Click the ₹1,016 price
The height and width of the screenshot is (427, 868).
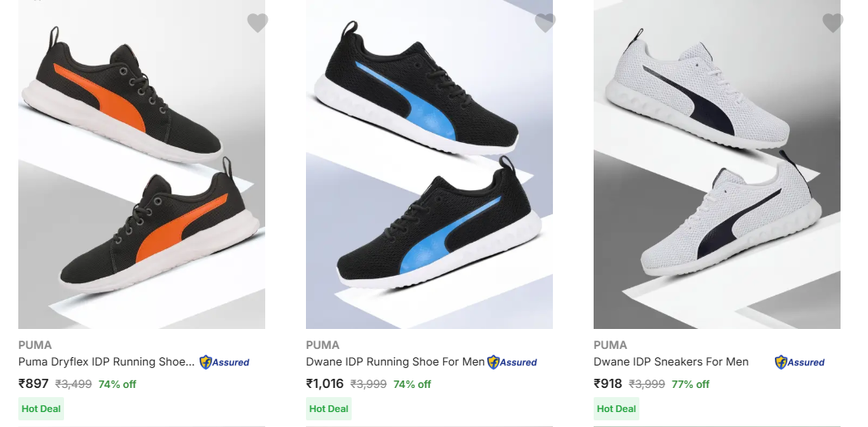[324, 384]
